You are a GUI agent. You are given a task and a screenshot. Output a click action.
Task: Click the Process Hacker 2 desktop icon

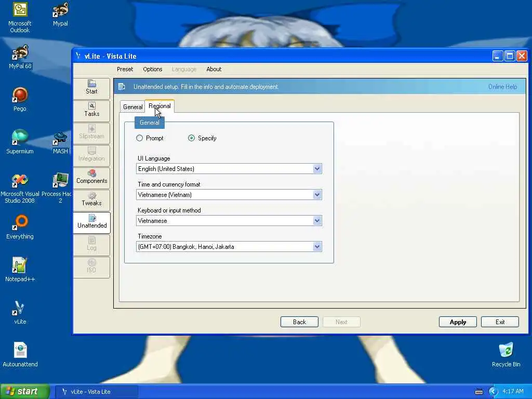(x=57, y=188)
